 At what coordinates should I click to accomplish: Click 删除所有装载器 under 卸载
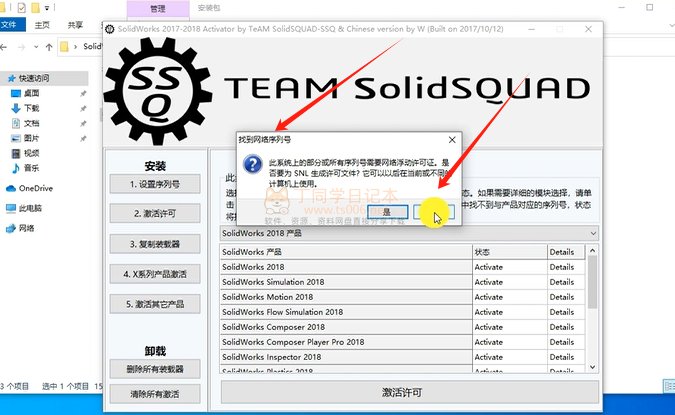(155, 369)
